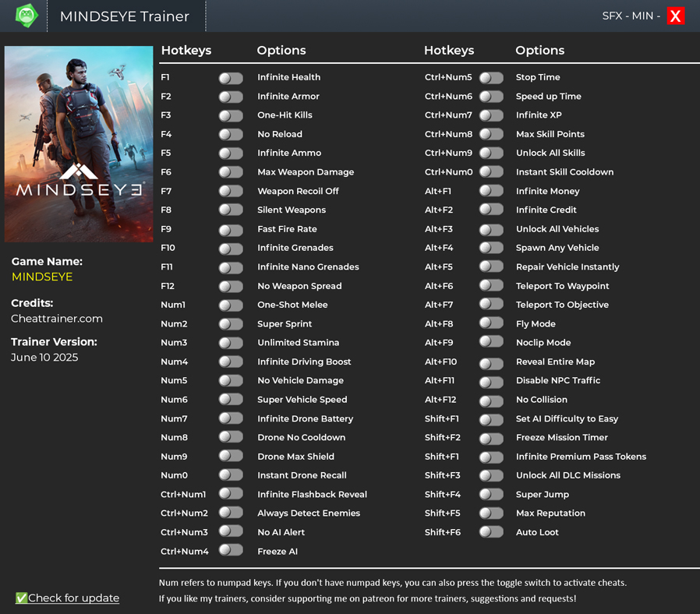Image resolution: width=700 pixels, height=614 pixels.
Task: Enable Set AI Difficulty to Easy
Action: [x=492, y=420]
